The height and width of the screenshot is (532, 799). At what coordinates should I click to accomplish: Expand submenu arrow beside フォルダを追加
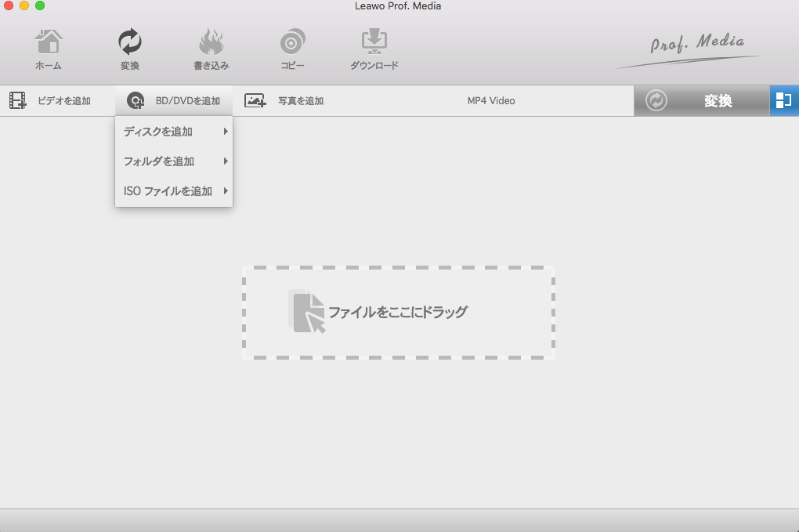(226, 161)
